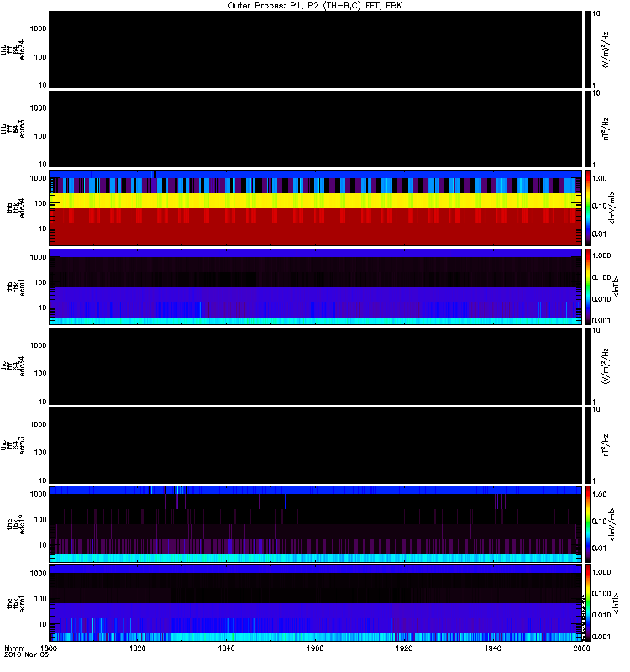This screenshot has height=672, width=630.
Task: Click the "thc fff 64 scm3" y-axis label
Action: pos(13,445)
